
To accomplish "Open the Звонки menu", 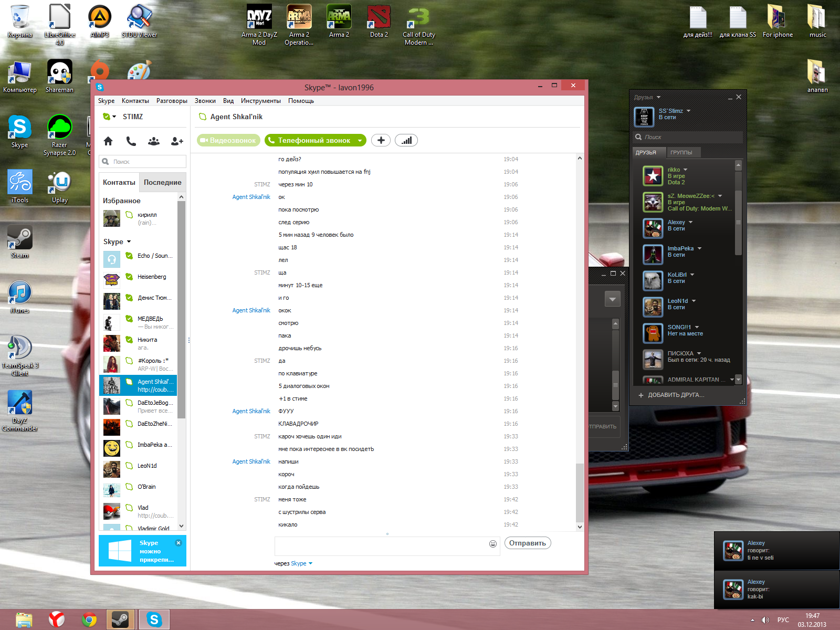I will click(x=205, y=101).
